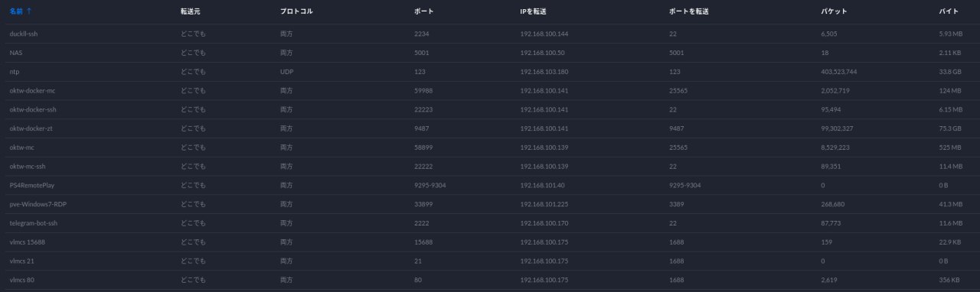This screenshot has height=292, width=980.
Task: Sort by ポート column header
Action: (423, 11)
